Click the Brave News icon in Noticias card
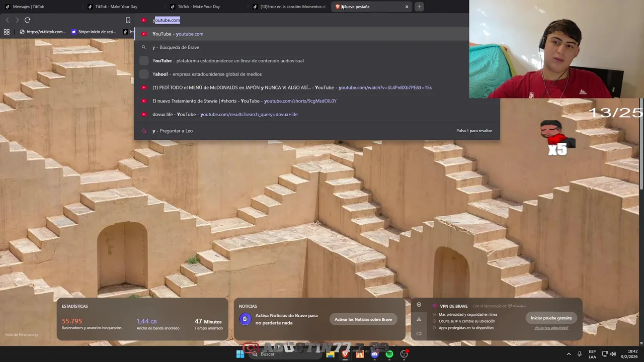This screenshot has height=362, width=644. coord(245,319)
